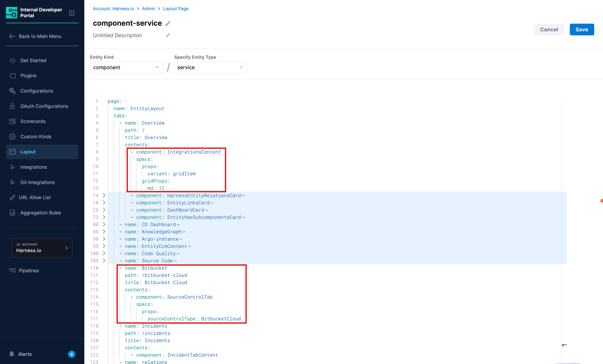
Task: Click the Layout sidebar icon
Action: pyautogui.click(x=12, y=152)
